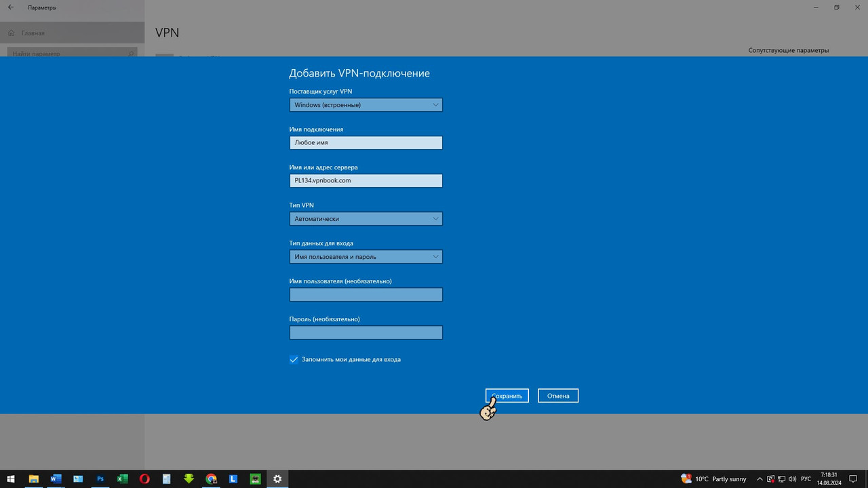The height and width of the screenshot is (488, 868).
Task: Go to Главная in the Settings sidebar
Action: pos(73,33)
